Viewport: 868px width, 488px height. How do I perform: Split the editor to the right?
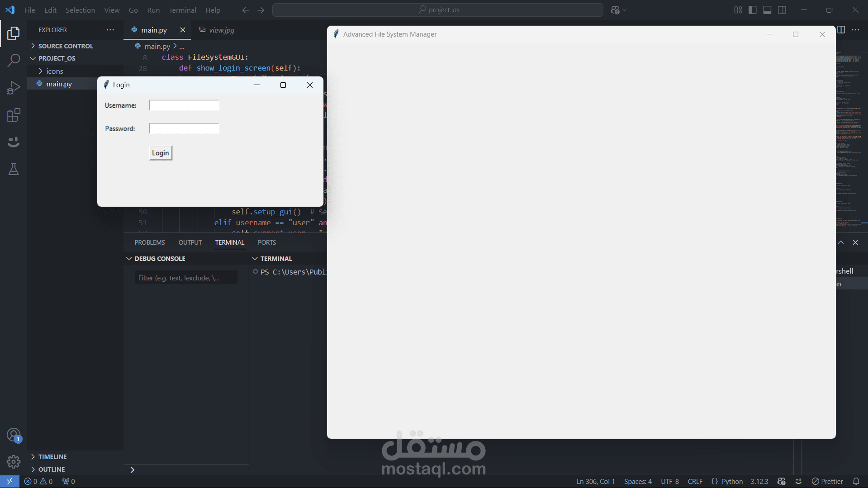(x=841, y=30)
